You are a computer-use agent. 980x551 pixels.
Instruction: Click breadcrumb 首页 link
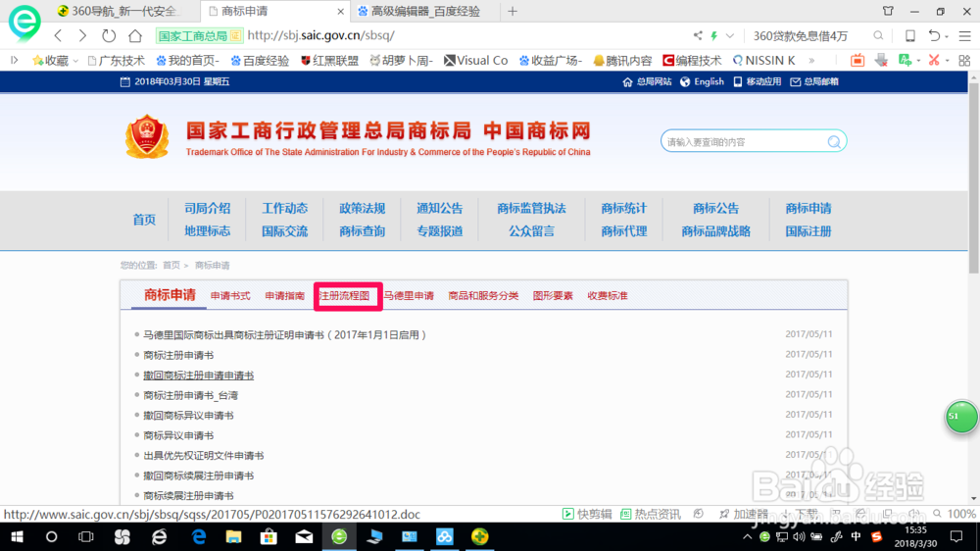[171, 265]
